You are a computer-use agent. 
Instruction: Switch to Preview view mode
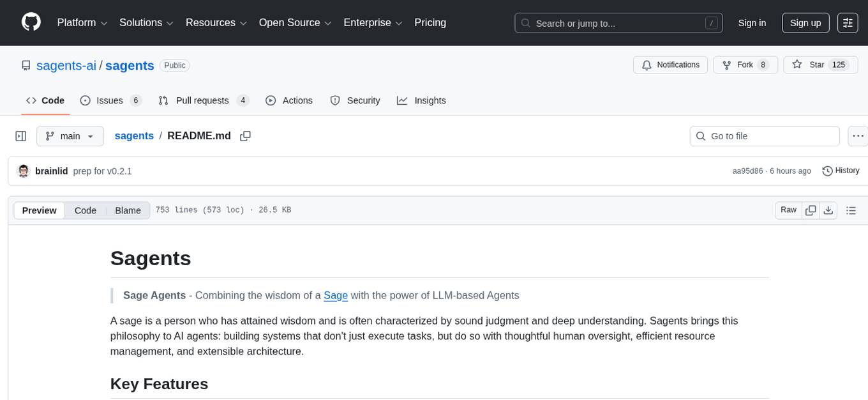(x=40, y=210)
